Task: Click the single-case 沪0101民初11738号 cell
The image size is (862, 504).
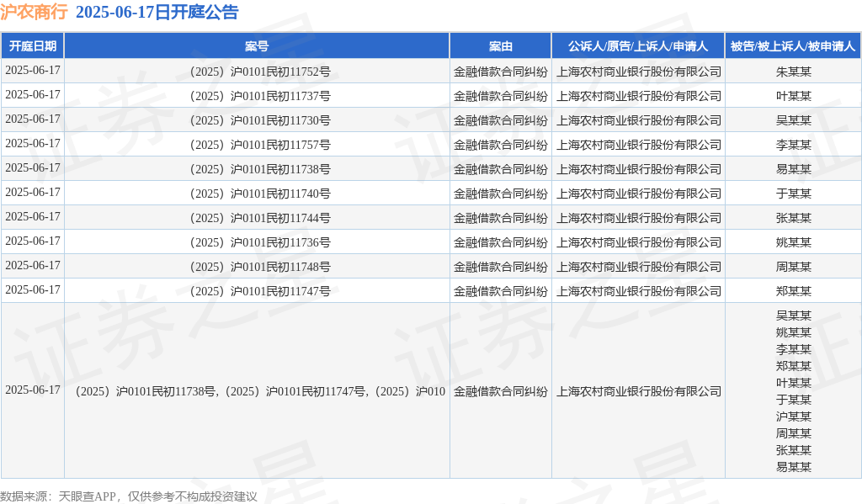Action: [258, 169]
